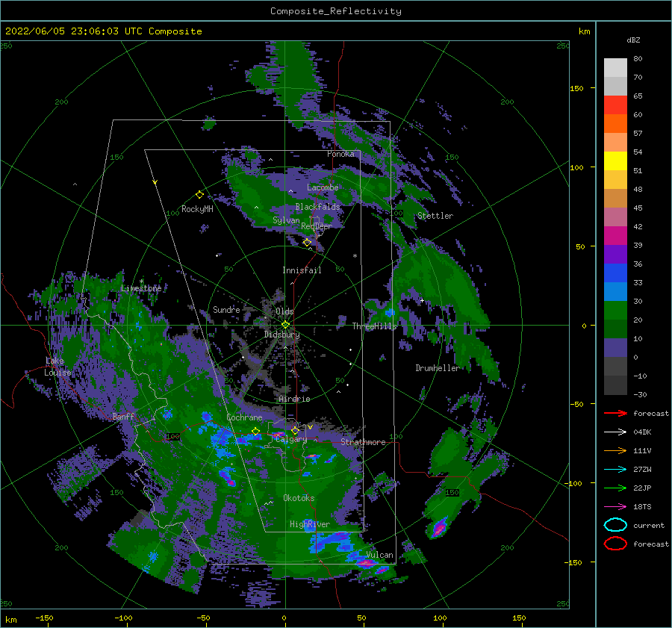
Task: Click the yellow diamond marker above Calgary
Action: [295, 430]
